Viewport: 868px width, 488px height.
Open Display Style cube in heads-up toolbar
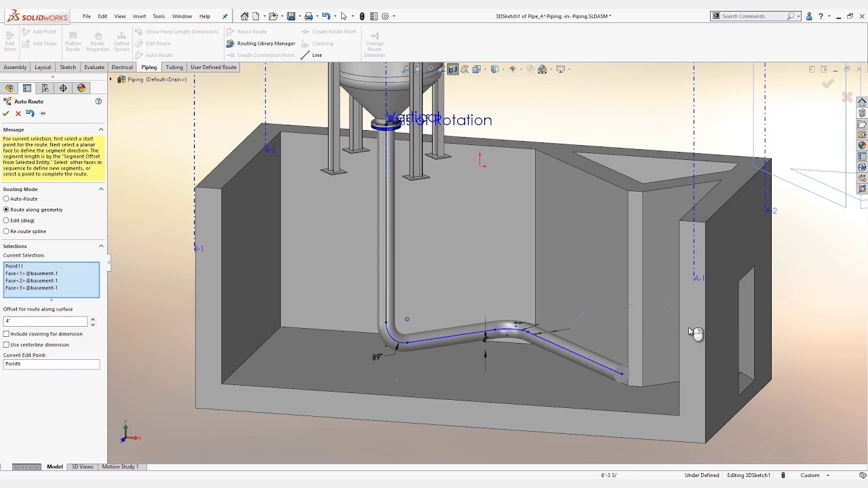click(x=494, y=69)
